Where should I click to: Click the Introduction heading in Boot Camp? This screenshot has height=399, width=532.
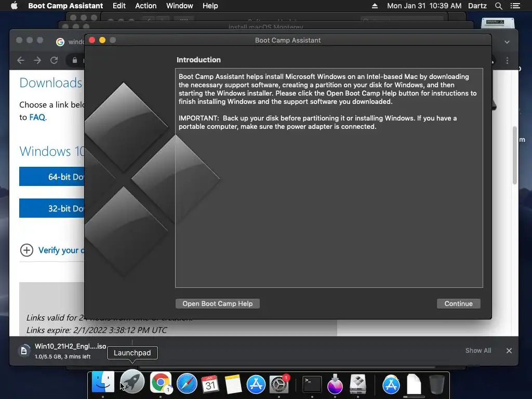198,60
